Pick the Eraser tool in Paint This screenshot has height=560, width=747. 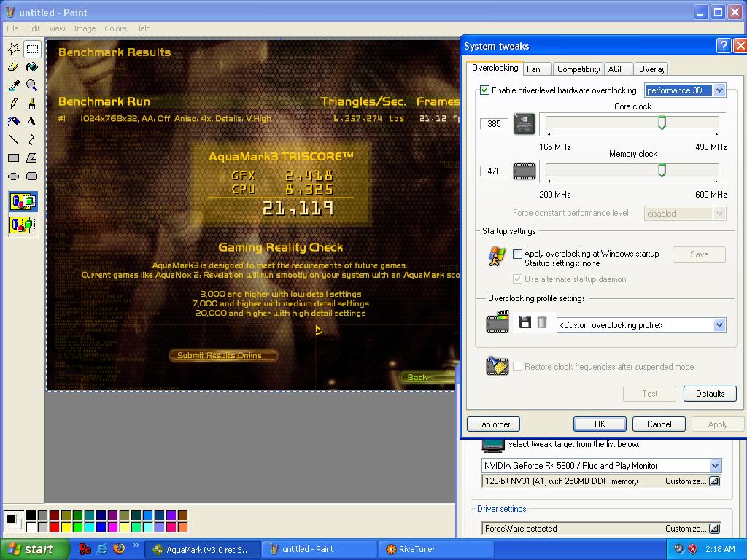click(x=14, y=66)
